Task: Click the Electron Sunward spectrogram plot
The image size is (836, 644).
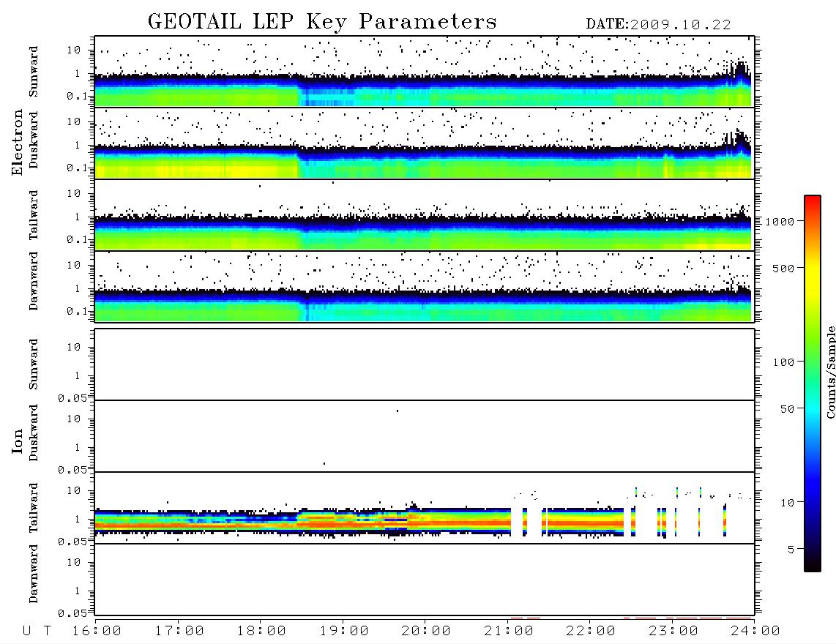Action: click(425, 72)
